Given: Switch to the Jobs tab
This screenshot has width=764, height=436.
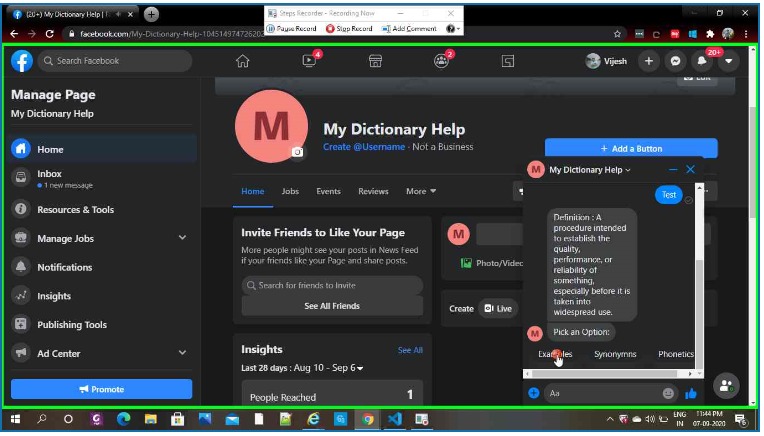Looking at the screenshot, I should (290, 191).
